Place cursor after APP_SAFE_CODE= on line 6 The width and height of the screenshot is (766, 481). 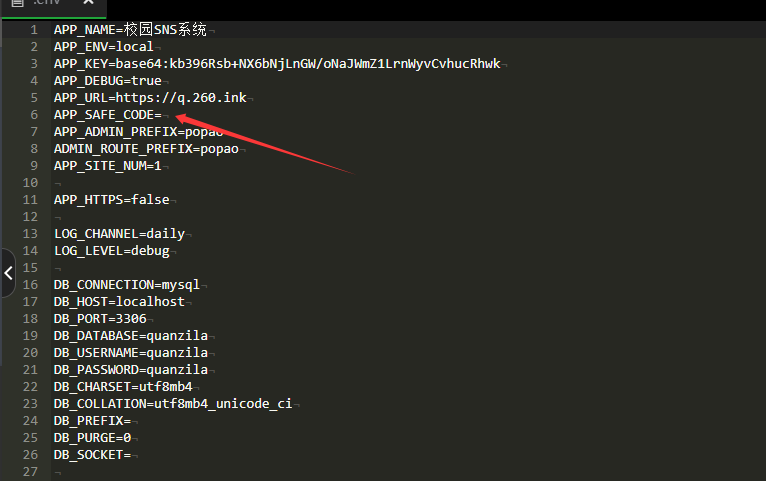163,115
